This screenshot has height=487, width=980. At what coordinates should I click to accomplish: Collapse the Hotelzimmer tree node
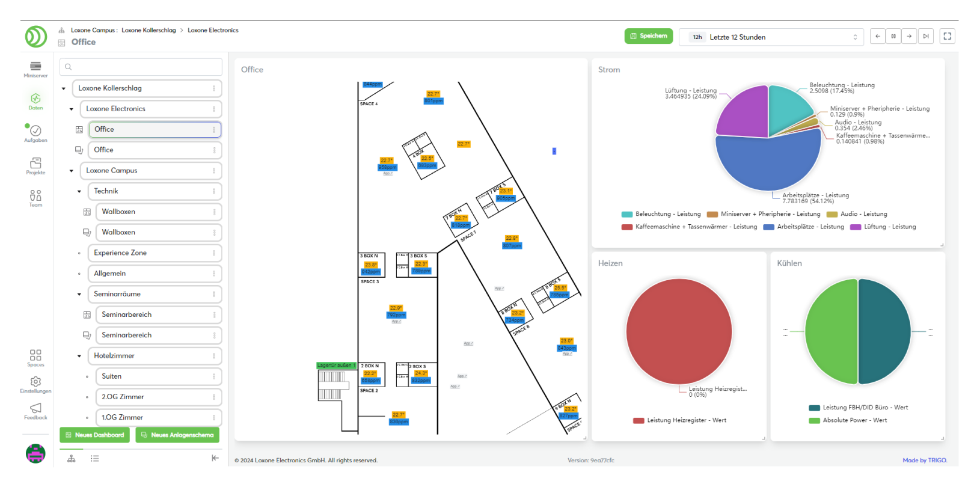click(x=79, y=356)
